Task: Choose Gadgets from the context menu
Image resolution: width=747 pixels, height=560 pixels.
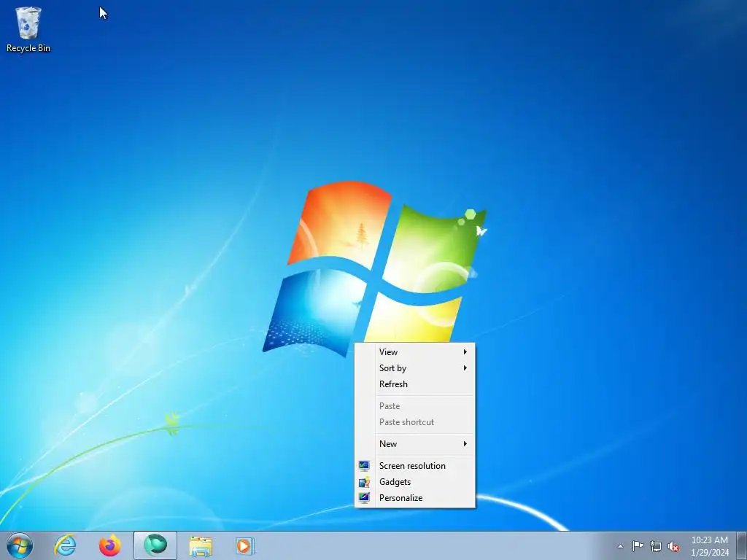Action: (415, 482)
